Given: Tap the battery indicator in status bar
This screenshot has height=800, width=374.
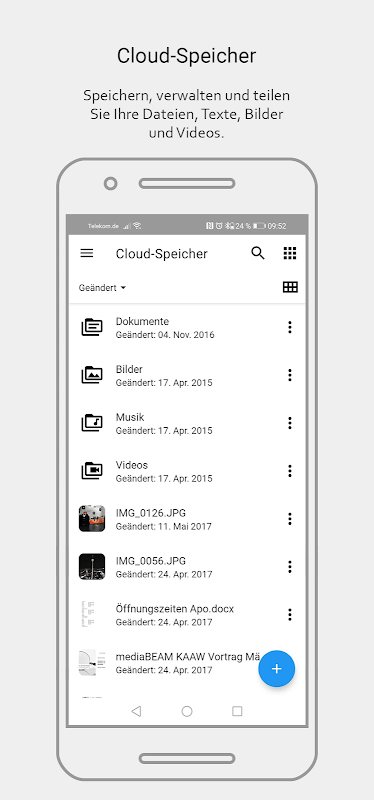Looking at the screenshot, I should [259, 226].
